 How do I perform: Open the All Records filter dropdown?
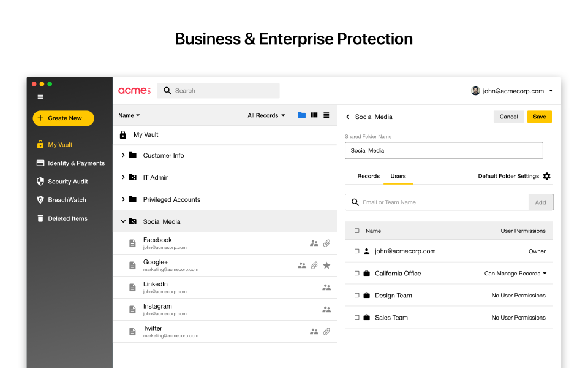[266, 115]
